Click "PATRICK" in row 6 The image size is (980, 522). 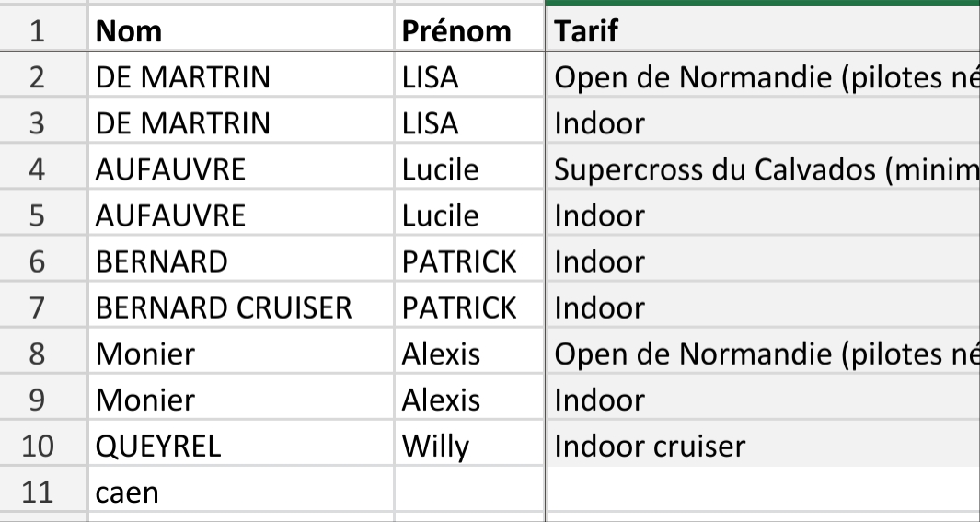[467, 261]
